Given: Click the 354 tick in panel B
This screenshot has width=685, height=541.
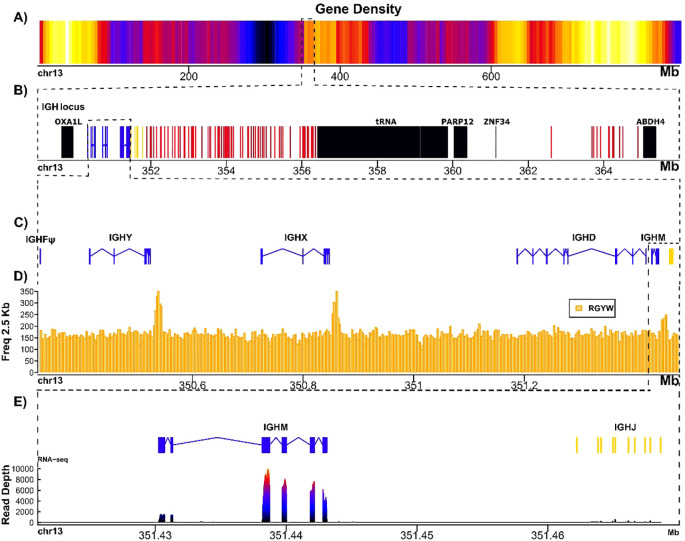Looking at the screenshot, I should coord(226,171).
